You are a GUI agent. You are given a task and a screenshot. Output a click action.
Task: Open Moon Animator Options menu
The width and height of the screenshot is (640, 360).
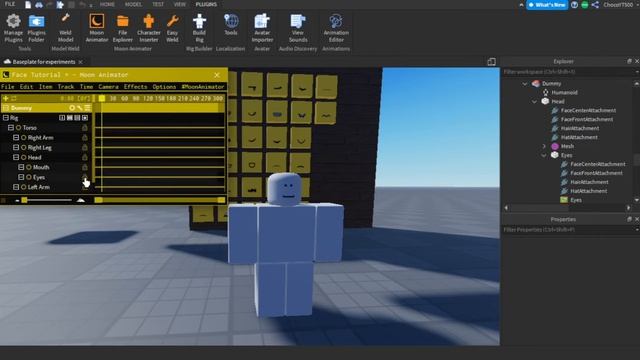(164, 87)
